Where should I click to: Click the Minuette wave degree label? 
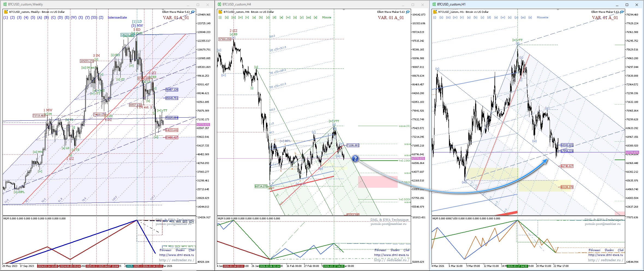(542, 17)
